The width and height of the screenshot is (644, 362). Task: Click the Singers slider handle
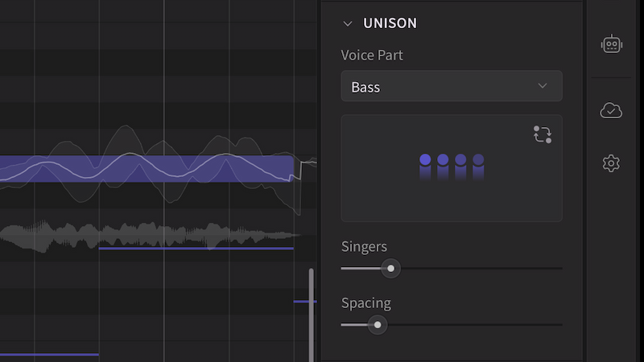(x=391, y=269)
